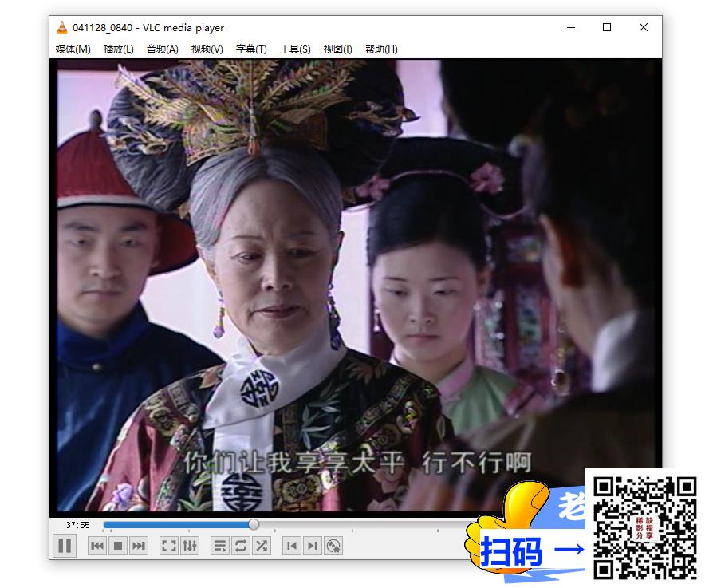705x588 pixels.
Task: Open the 视频(V) menu
Action: [207, 49]
